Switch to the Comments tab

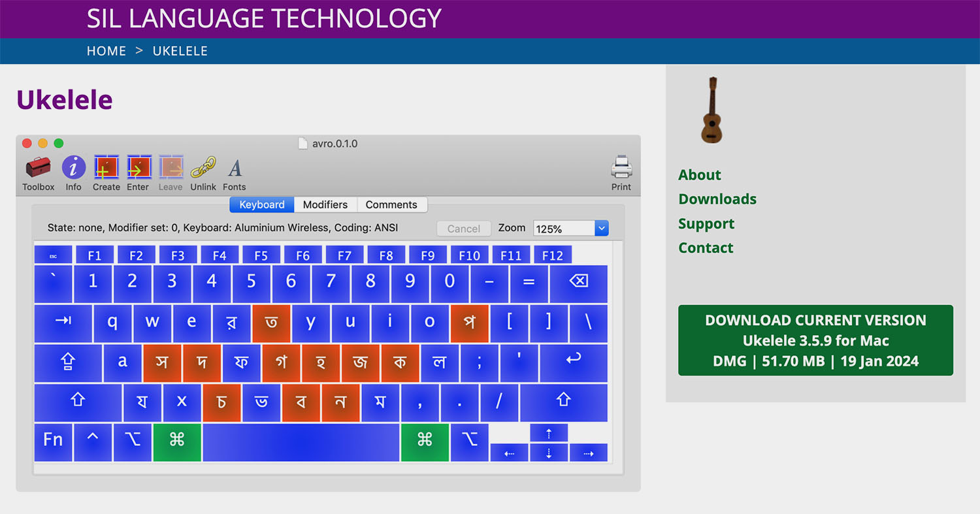click(391, 204)
